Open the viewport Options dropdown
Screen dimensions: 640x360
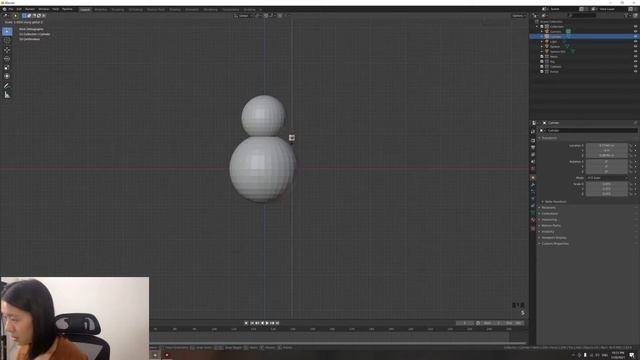pos(518,16)
